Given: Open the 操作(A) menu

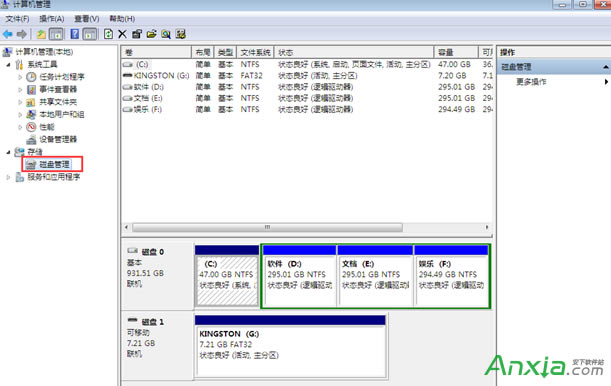Looking at the screenshot, I should [51, 19].
